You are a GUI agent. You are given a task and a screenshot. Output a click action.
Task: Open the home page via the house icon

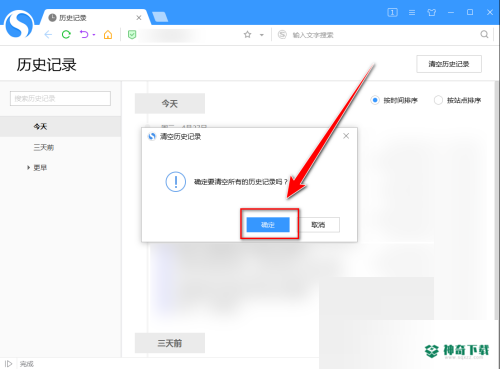pos(108,35)
